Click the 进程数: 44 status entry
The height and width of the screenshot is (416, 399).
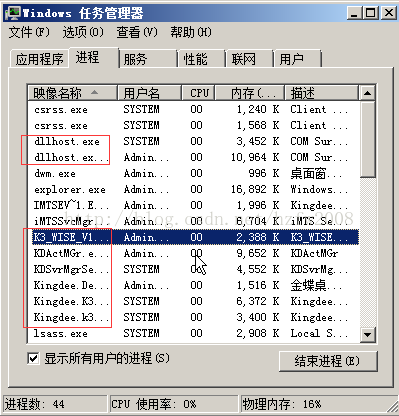[x=55, y=404]
